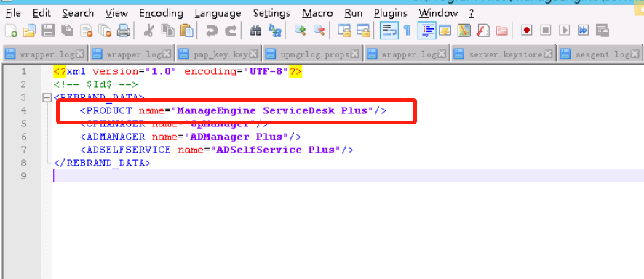Open the Run menu

point(353,13)
